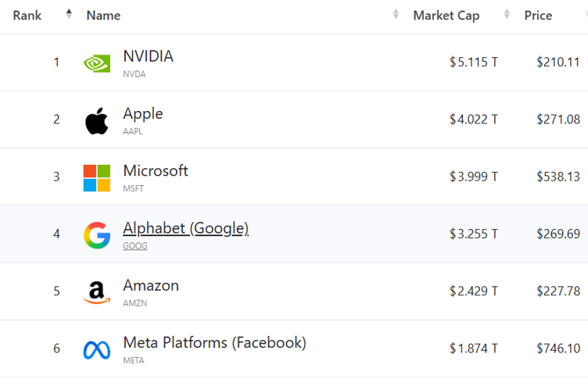The height and width of the screenshot is (386, 588).
Task: Click the Name column header text
Action: (103, 16)
